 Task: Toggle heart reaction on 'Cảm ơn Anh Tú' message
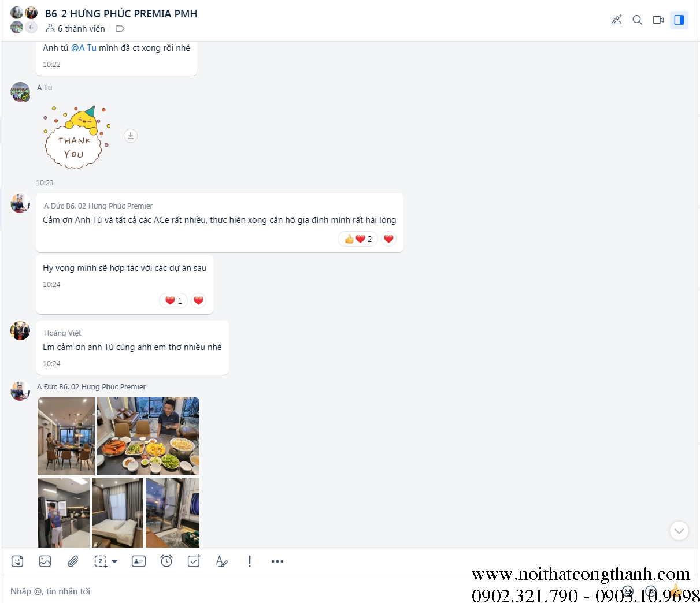[x=388, y=239]
